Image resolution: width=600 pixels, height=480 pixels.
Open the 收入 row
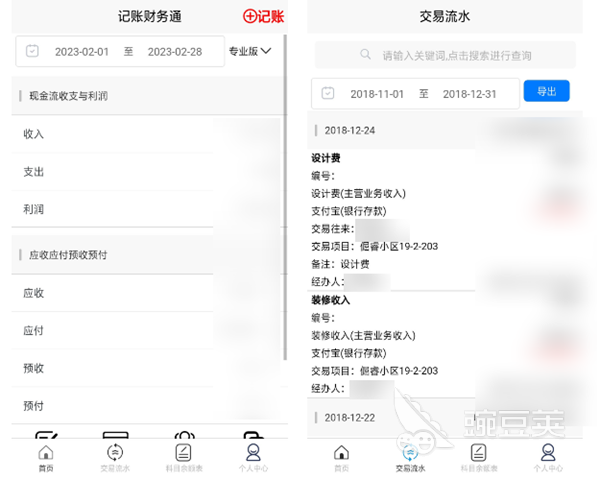34,134
